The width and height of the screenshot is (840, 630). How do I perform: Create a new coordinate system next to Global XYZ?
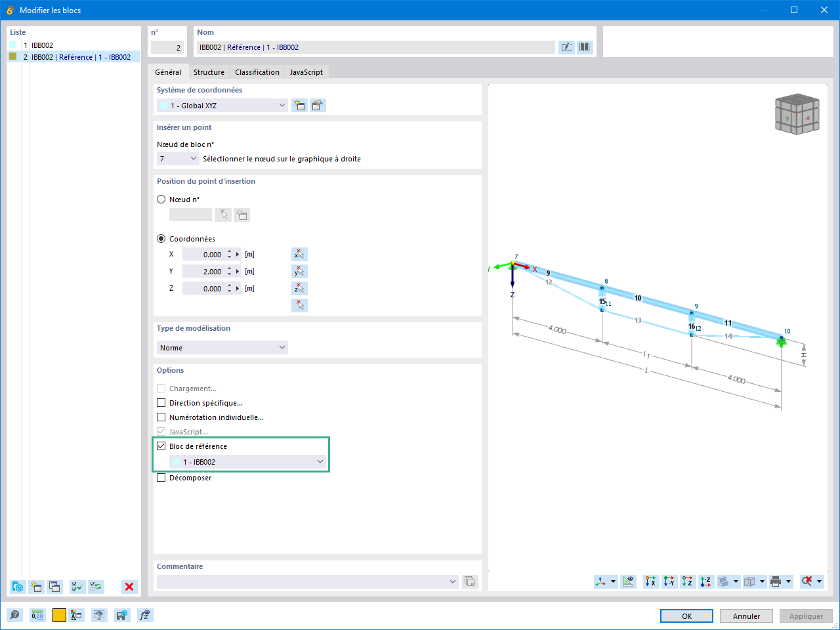point(300,106)
